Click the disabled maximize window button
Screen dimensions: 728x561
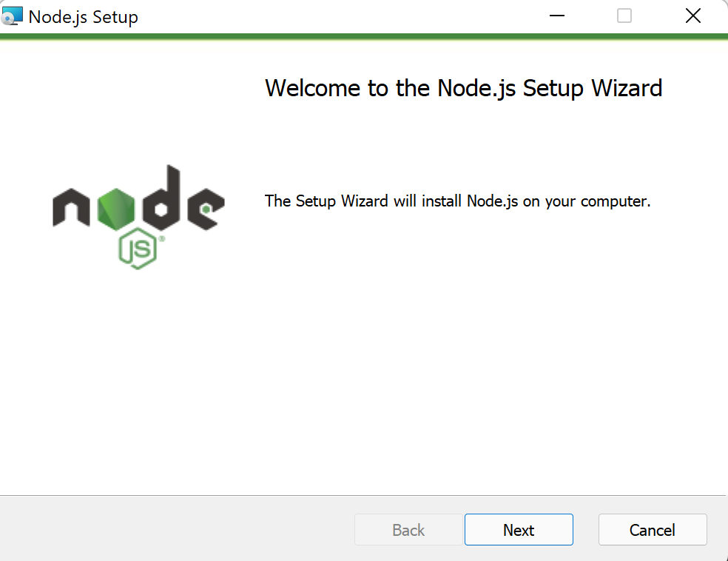[x=624, y=16]
